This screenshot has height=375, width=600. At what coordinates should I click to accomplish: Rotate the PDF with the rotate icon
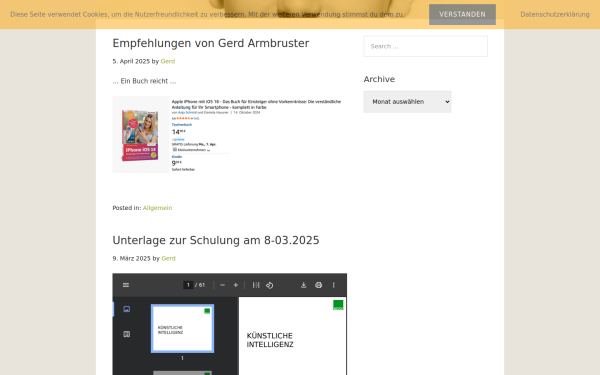pyautogui.click(x=269, y=285)
